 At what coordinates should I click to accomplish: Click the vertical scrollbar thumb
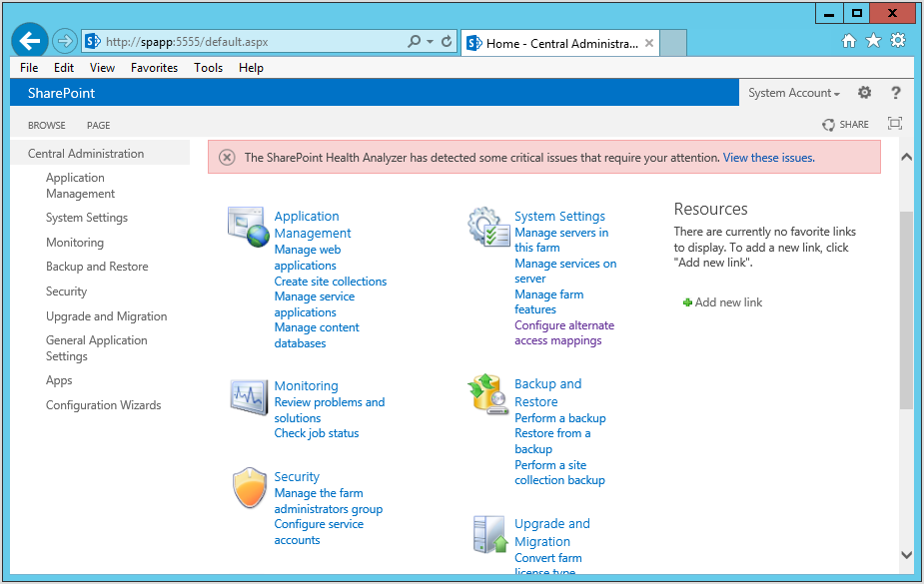click(x=906, y=309)
